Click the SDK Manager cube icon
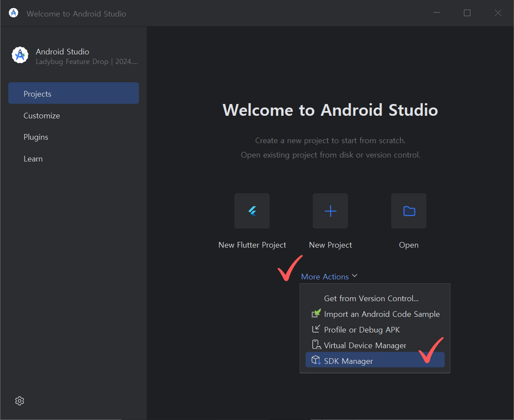The height and width of the screenshot is (420, 514). [x=316, y=360]
